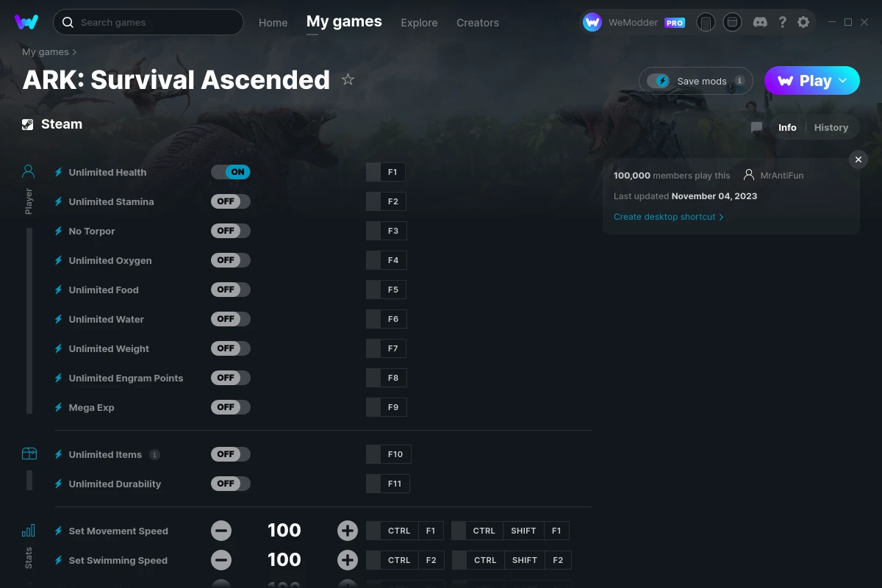The width and height of the screenshot is (882, 588).
Task: Favorite ARK: Survival Ascended with the star
Action: [348, 79]
